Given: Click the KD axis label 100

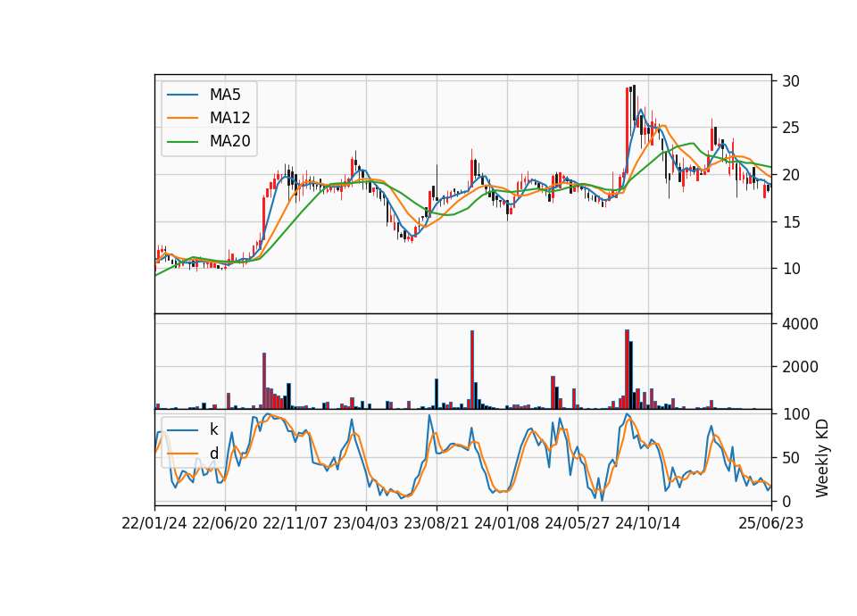Looking at the screenshot, I should tap(795, 414).
